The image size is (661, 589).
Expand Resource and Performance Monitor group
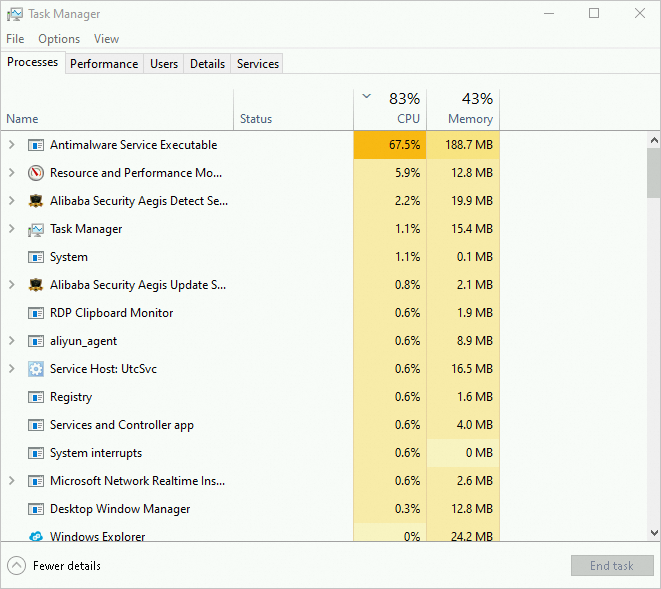[12, 173]
